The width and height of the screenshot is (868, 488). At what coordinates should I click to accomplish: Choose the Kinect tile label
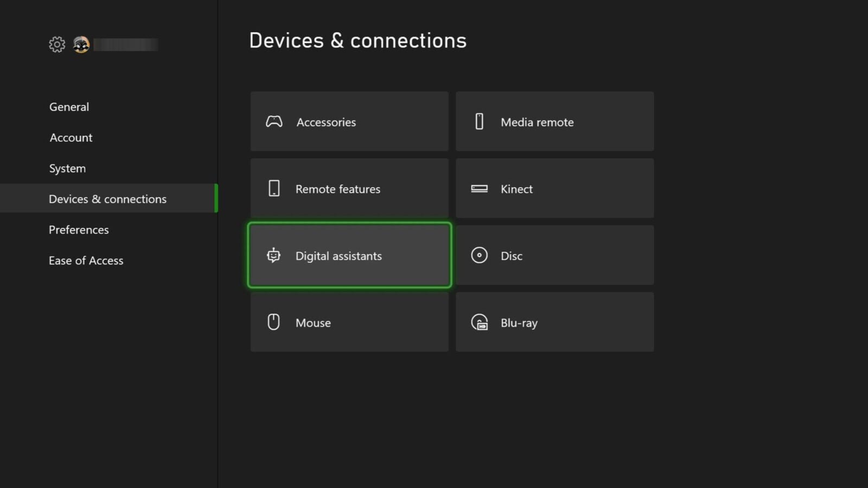click(x=516, y=189)
